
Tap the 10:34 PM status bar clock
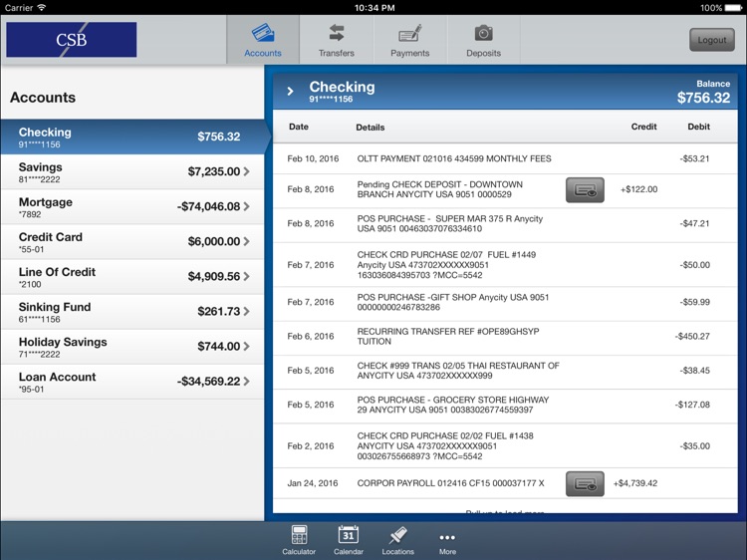(374, 8)
